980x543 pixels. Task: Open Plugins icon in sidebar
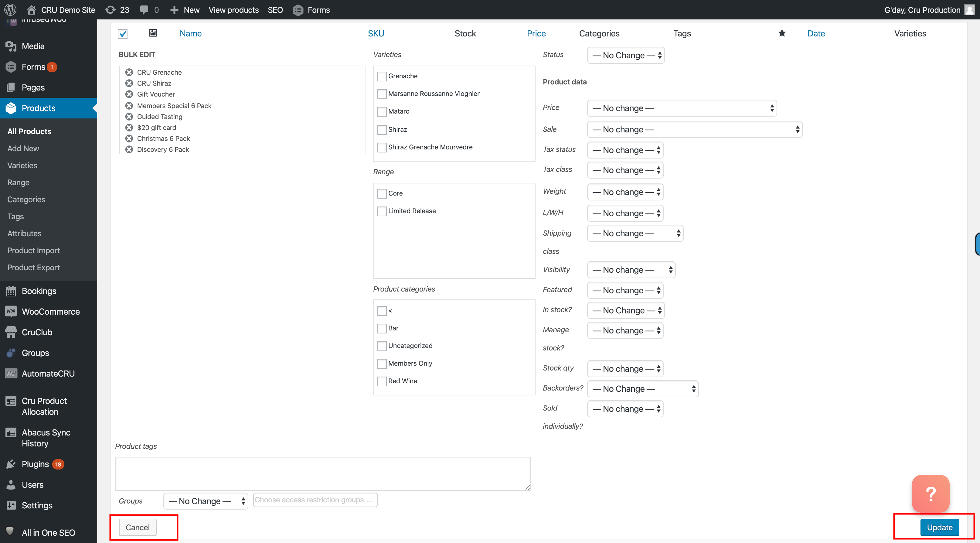coord(11,464)
